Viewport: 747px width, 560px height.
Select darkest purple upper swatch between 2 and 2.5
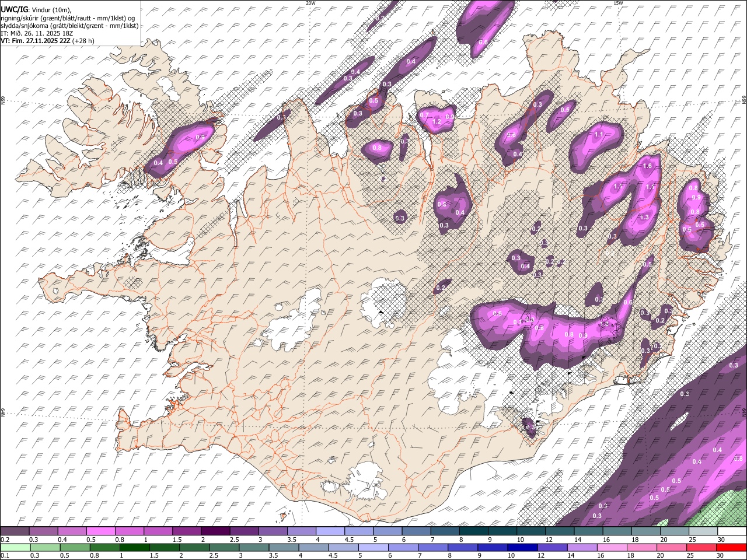(215, 531)
